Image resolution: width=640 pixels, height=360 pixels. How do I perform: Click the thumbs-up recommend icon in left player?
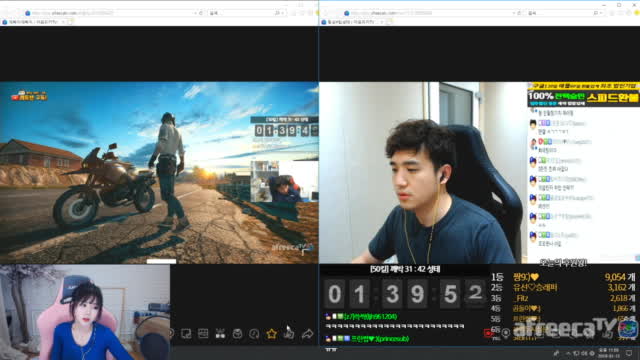(289, 334)
